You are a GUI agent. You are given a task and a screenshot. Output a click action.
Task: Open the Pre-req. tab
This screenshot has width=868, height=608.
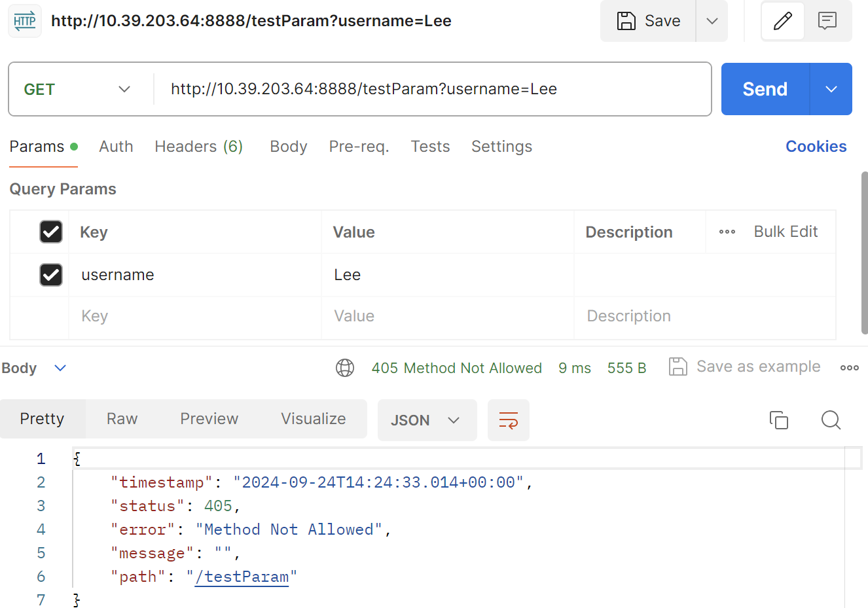[359, 147]
